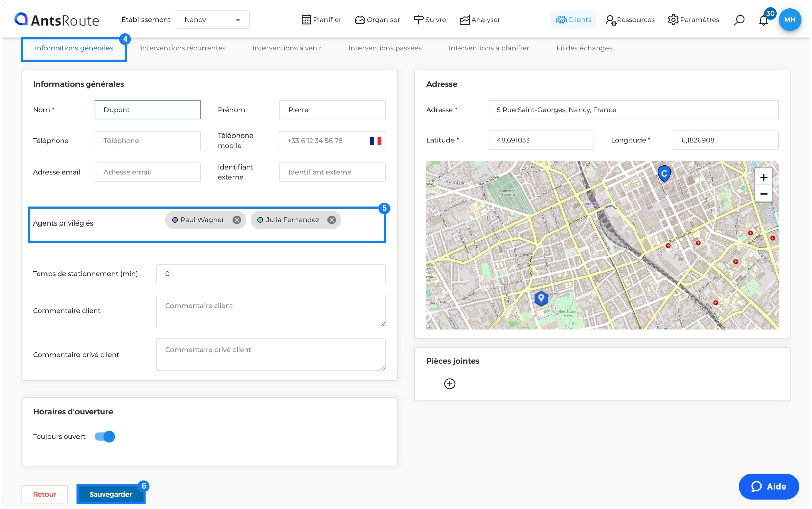Remove Paul Wagner from privileged agents
Viewport: 812px width, 509px height.
click(237, 220)
